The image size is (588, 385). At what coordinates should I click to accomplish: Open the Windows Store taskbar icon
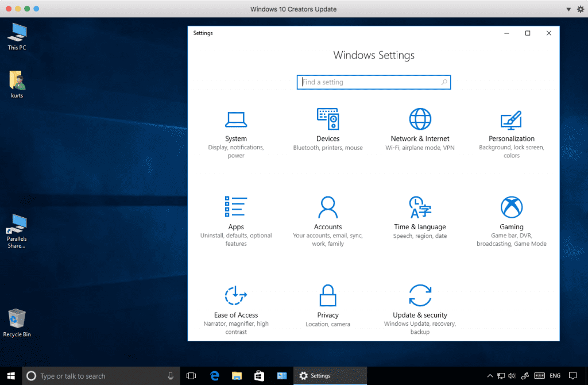(259, 376)
